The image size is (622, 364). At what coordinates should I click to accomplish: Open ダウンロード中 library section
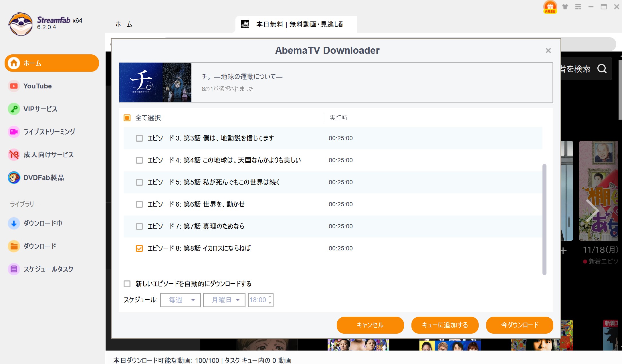tap(43, 223)
